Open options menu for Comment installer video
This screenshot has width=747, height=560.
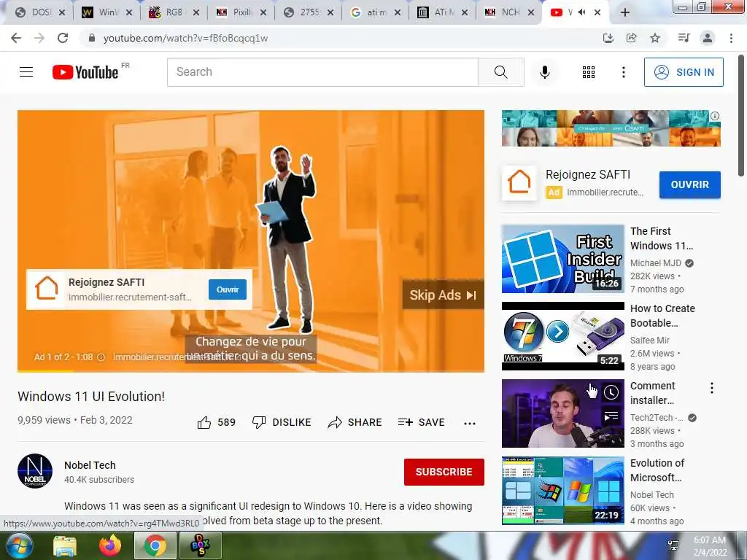pyautogui.click(x=712, y=388)
